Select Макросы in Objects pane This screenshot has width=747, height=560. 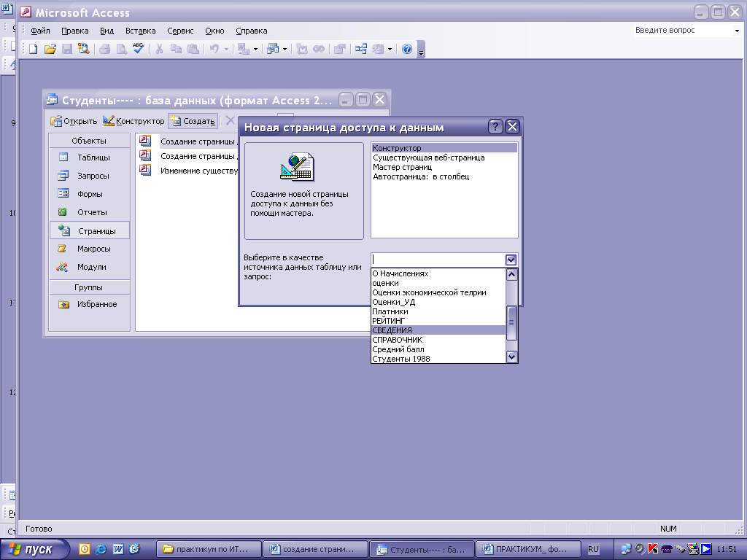pos(90,249)
